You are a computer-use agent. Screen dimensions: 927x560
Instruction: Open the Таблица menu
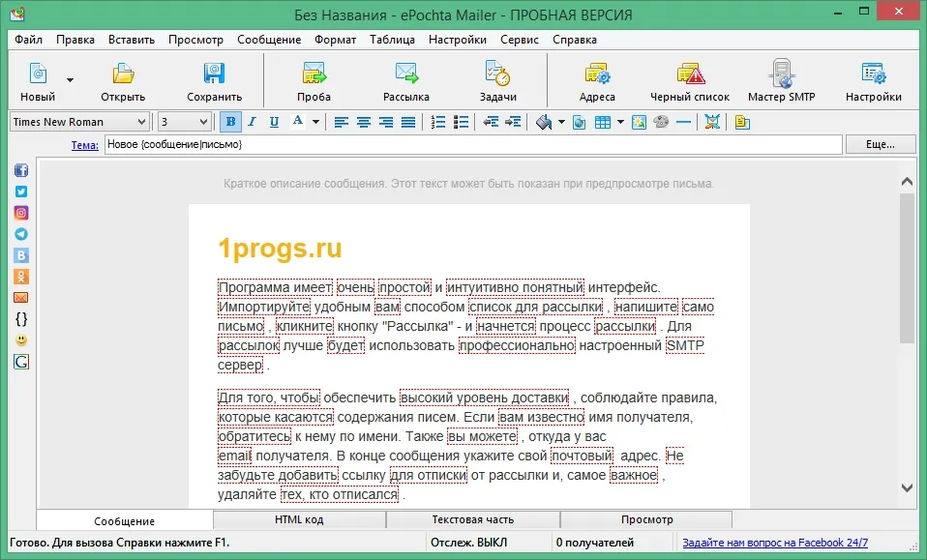point(393,40)
